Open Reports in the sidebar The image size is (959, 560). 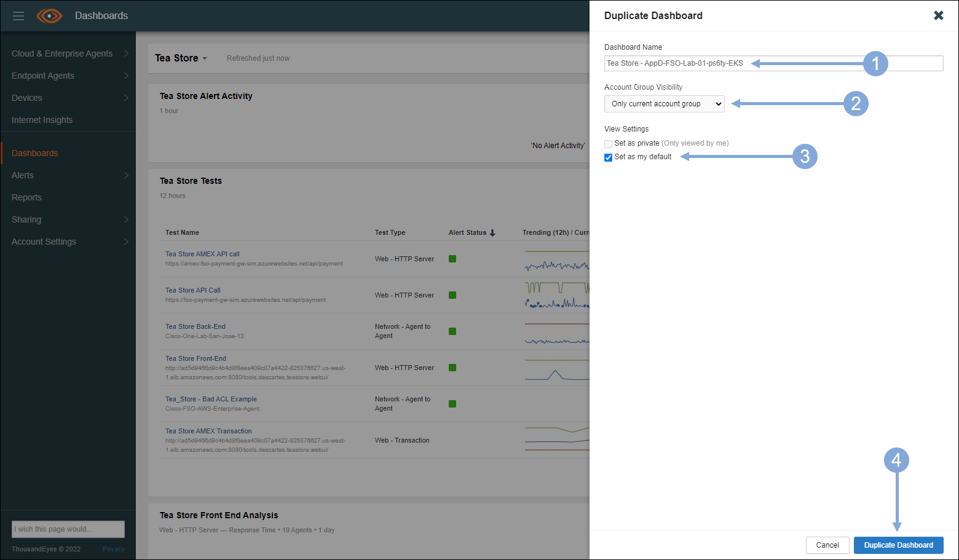pyautogui.click(x=26, y=197)
